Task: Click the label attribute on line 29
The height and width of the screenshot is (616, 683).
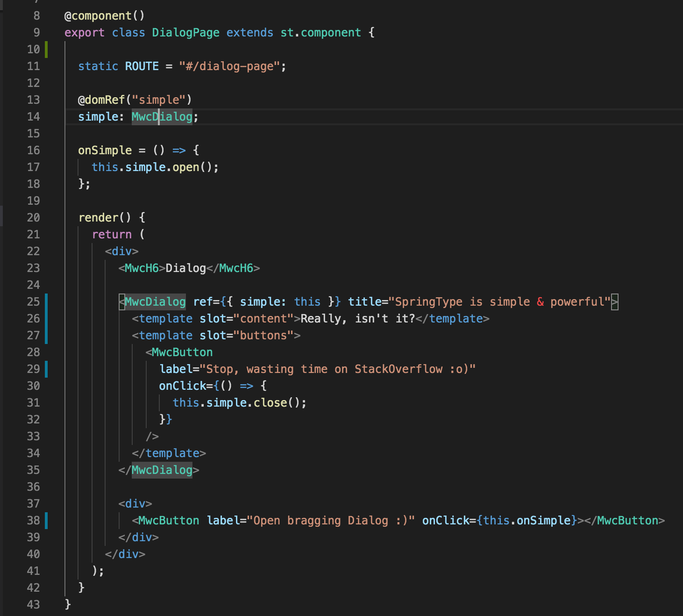Action: (176, 369)
